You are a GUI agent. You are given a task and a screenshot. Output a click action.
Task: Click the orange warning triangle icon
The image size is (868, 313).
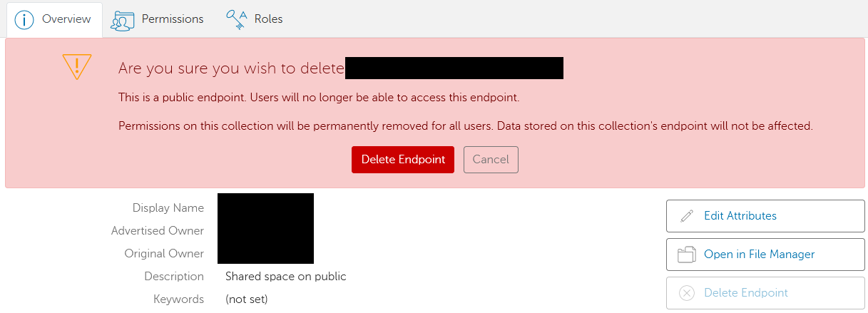(76, 66)
